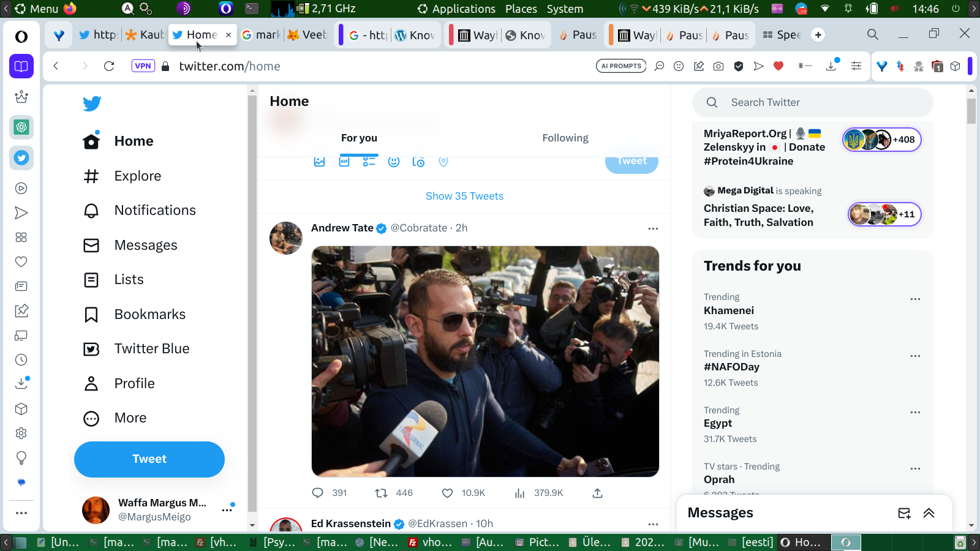Add a poll to the new tweet
Image resolution: width=980 pixels, height=551 pixels.
369,162
